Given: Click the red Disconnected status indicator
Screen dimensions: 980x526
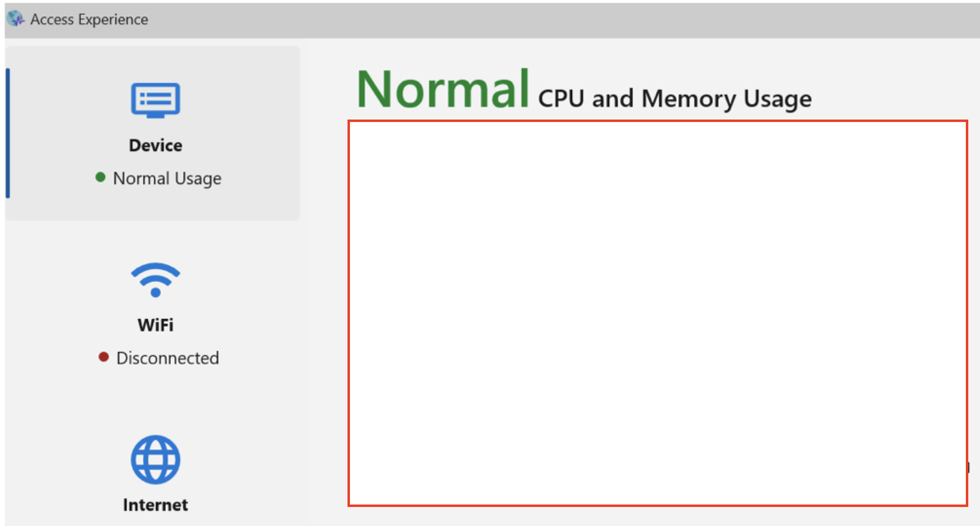Looking at the screenshot, I should pos(104,357).
